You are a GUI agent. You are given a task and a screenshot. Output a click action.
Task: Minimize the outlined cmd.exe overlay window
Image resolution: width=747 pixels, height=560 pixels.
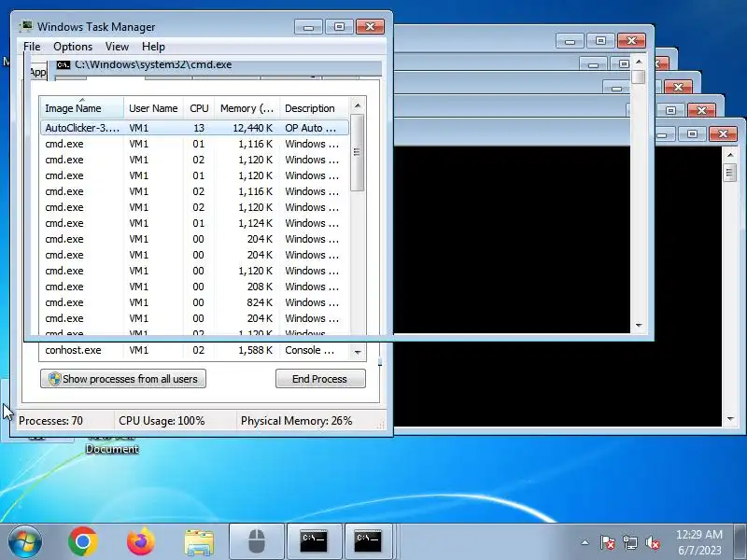570,40
